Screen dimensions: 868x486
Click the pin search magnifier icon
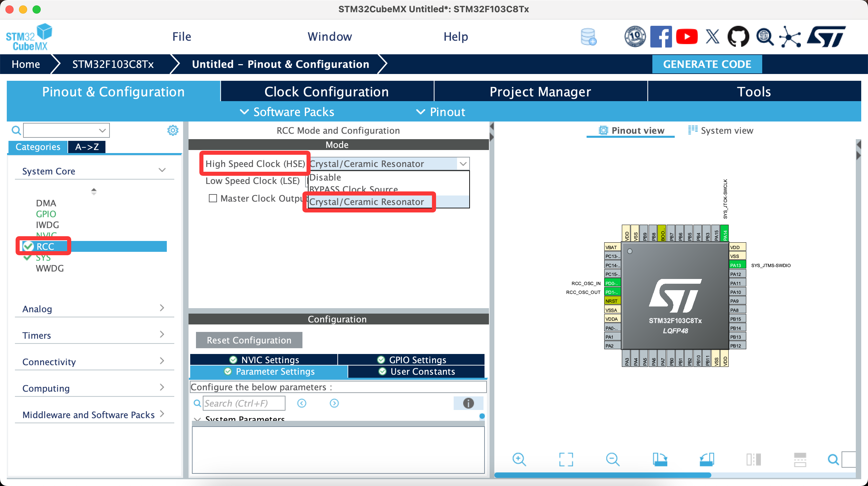coord(833,460)
